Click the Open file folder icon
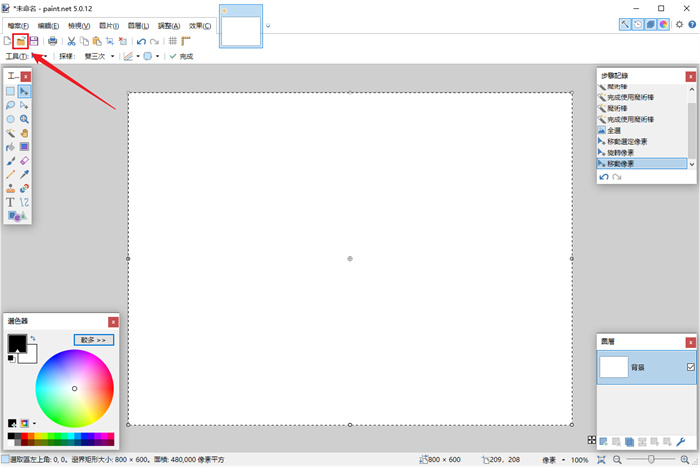This screenshot has width=700, height=467. point(20,41)
